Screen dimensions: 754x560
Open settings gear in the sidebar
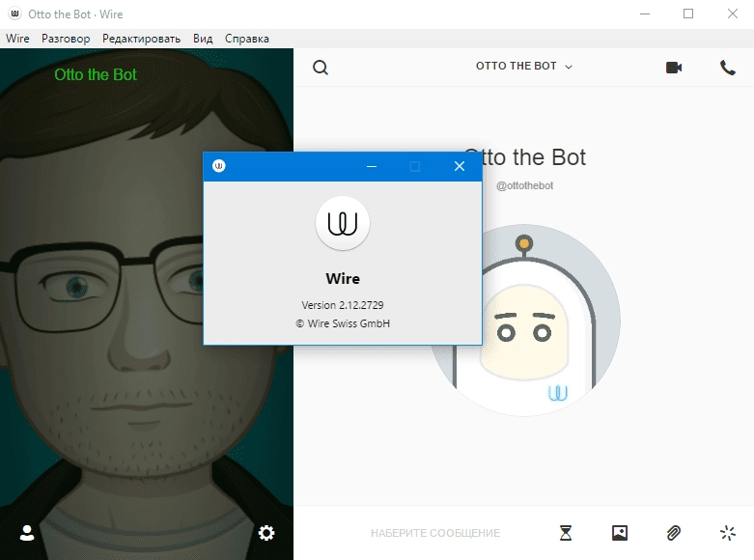266,533
